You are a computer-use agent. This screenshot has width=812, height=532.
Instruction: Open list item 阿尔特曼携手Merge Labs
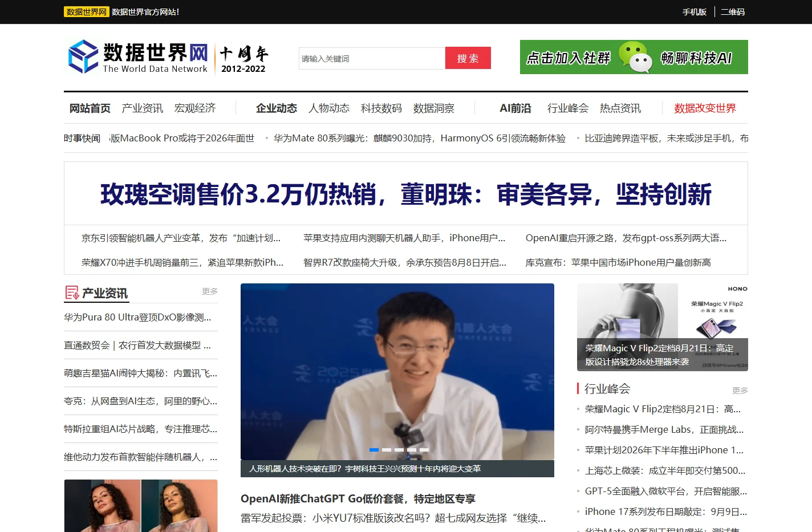[x=664, y=429]
